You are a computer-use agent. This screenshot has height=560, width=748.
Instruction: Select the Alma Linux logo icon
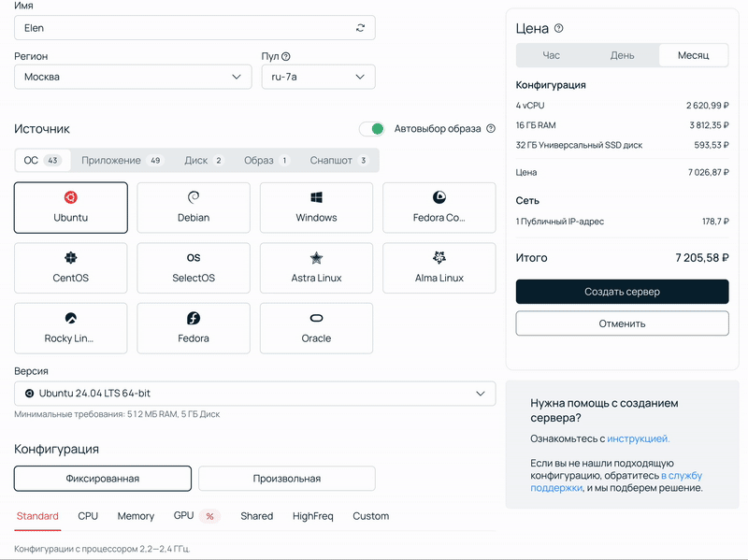pyautogui.click(x=439, y=258)
